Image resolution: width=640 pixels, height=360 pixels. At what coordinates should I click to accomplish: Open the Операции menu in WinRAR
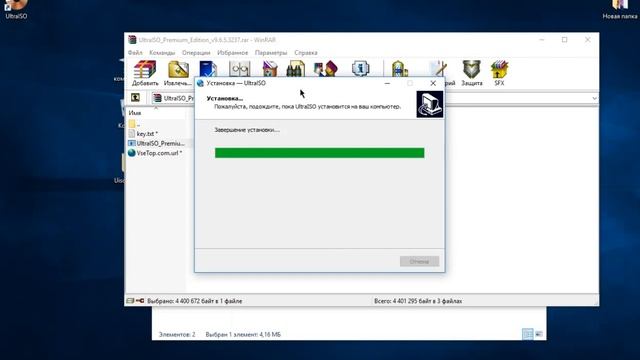point(196,53)
